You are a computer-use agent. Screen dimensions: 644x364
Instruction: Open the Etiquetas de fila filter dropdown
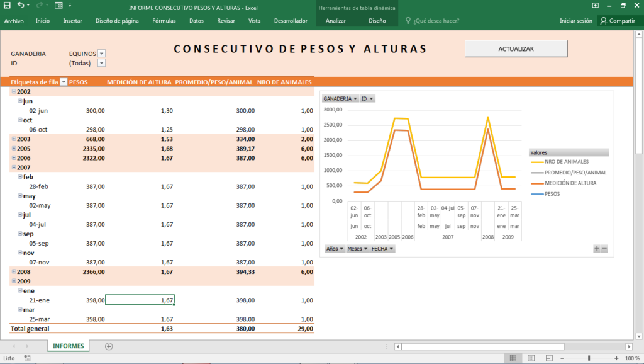[x=64, y=82]
